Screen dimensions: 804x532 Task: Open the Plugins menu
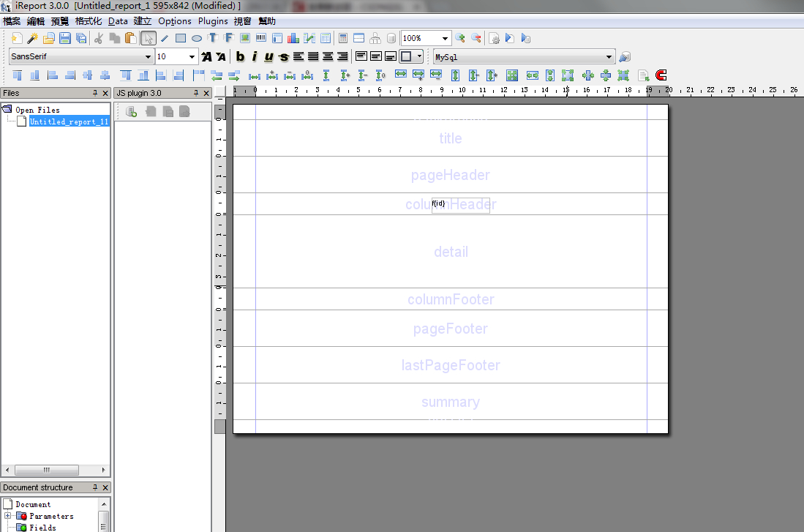(213, 21)
